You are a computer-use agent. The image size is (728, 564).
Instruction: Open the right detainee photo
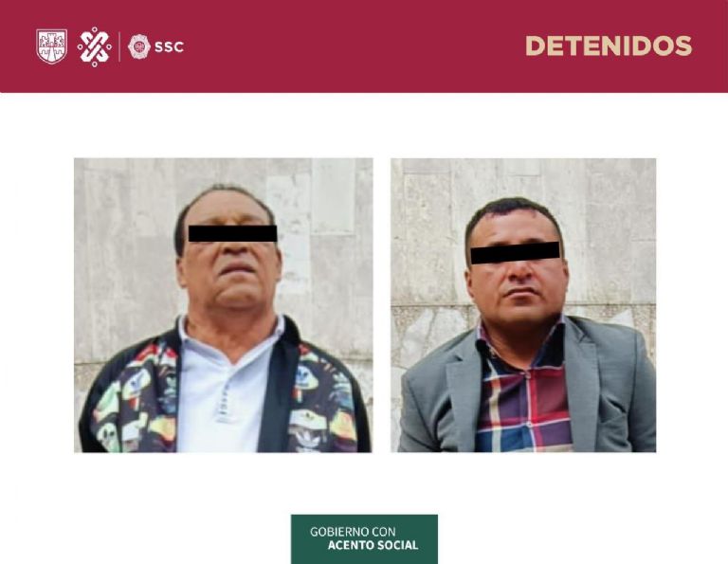[523, 305]
